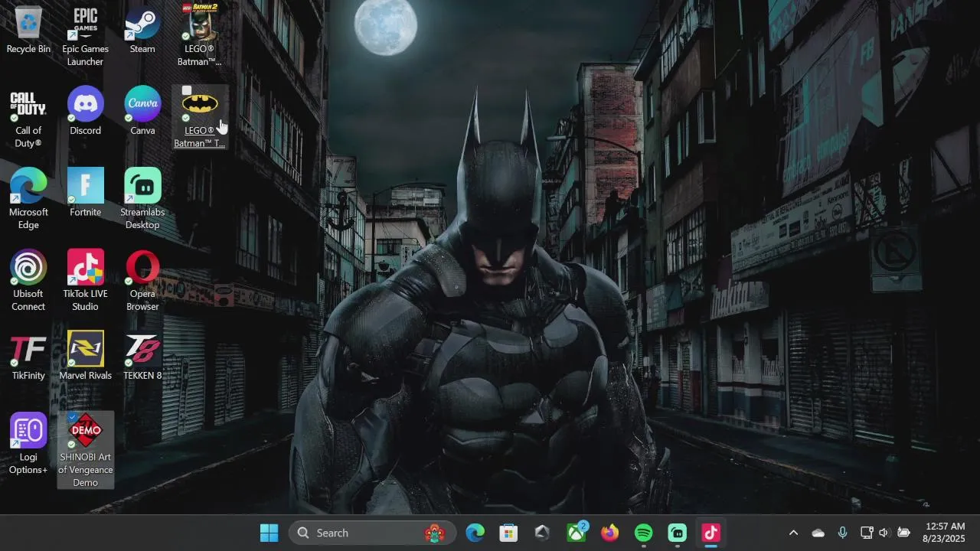This screenshot has width=980, height=551.
Task: Click the microphone icon in system tray
Action: [842, 533]
